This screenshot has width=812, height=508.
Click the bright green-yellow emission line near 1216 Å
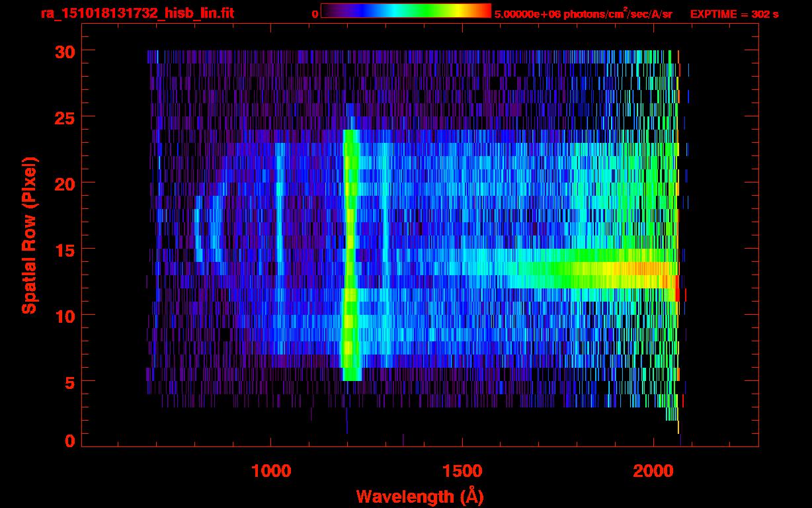(350, 255)
